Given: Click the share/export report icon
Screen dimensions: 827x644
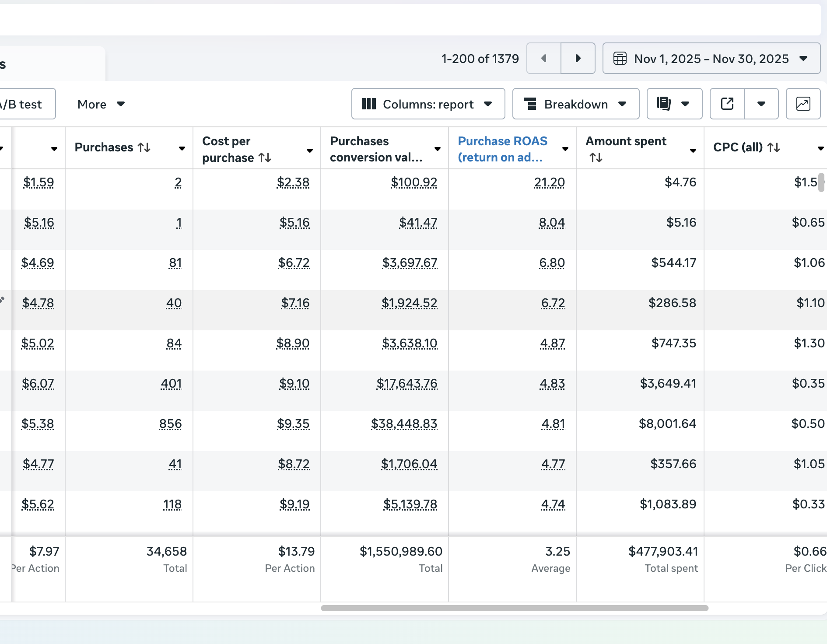Looking at the screenshot, I should click(x=727, y=104).
